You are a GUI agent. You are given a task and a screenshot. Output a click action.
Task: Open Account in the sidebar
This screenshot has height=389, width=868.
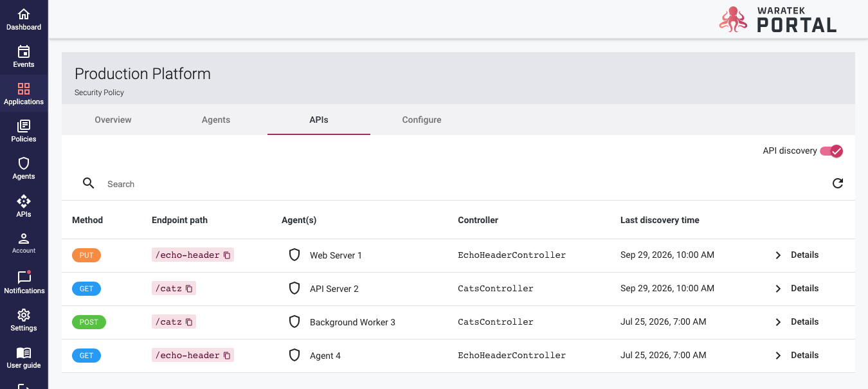[24, 243]
